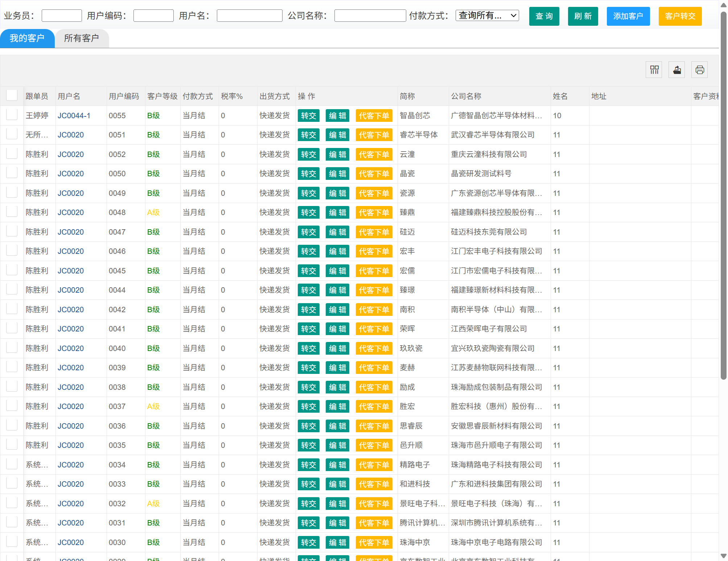Focus the 用户编码 input field
Viewport: 728px width, 561px height.
pyautogui.click(x=153, y=16)
